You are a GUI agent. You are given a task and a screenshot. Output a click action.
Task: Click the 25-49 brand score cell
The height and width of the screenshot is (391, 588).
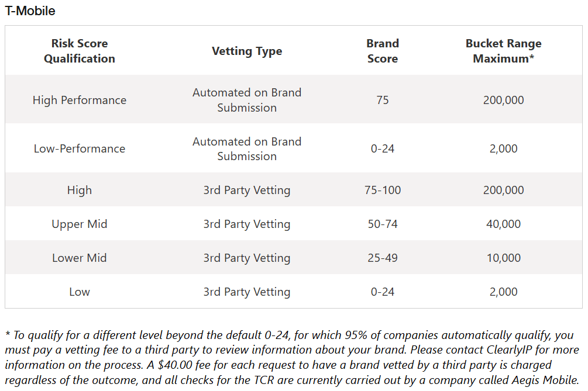383,258
